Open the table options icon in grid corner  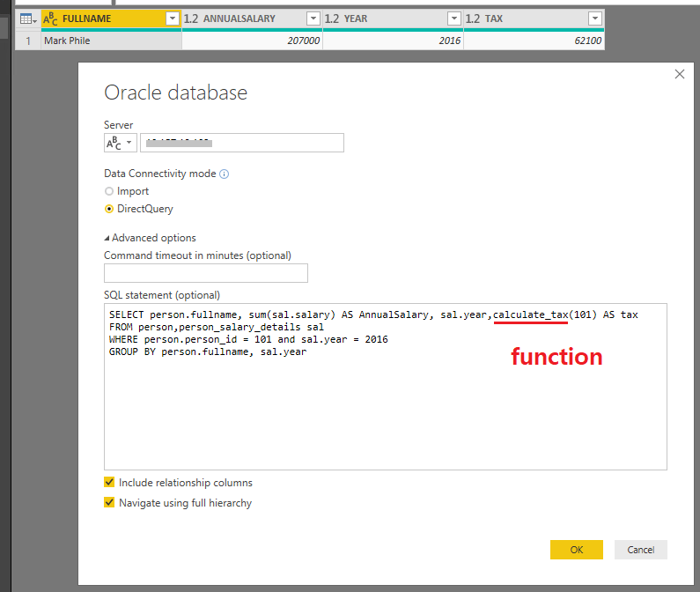(x=27, y=18)
